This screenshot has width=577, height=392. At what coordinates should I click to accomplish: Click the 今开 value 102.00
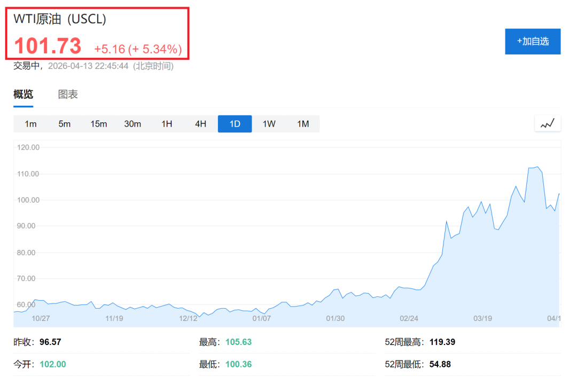pos(53,364)
